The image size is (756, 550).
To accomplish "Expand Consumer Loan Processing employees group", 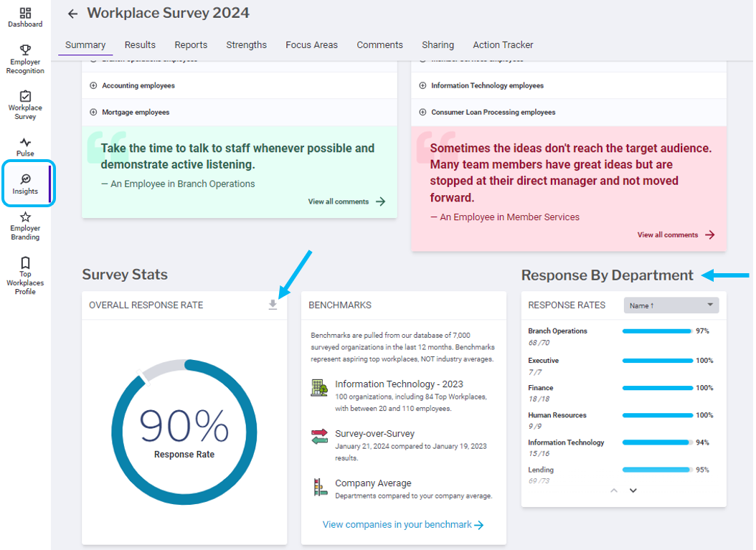I will [x=422, y=112].
